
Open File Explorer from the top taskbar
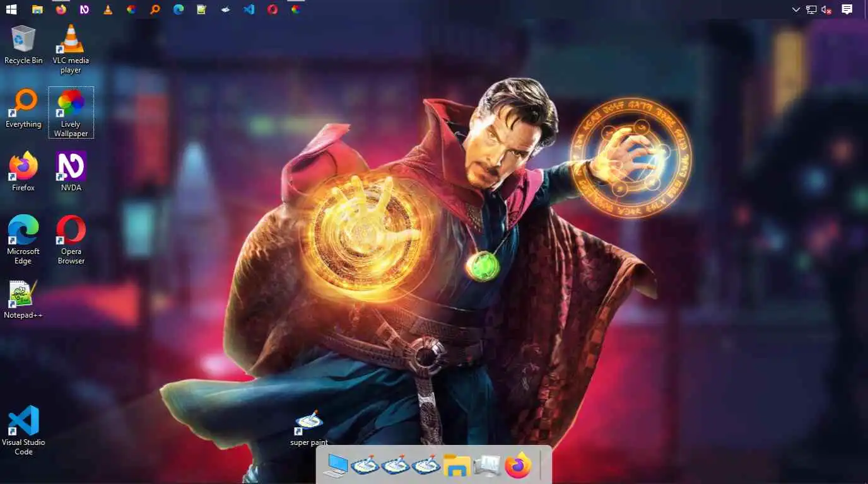[37, 9]
